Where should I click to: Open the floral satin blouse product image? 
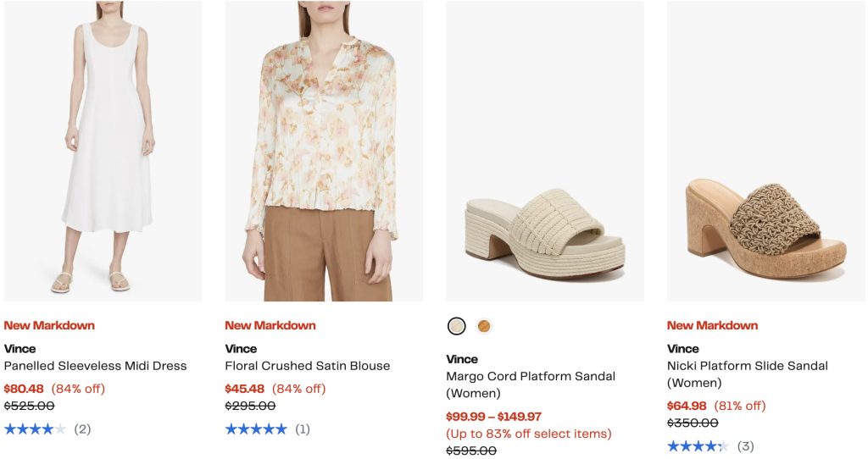(x=324, y=151)
